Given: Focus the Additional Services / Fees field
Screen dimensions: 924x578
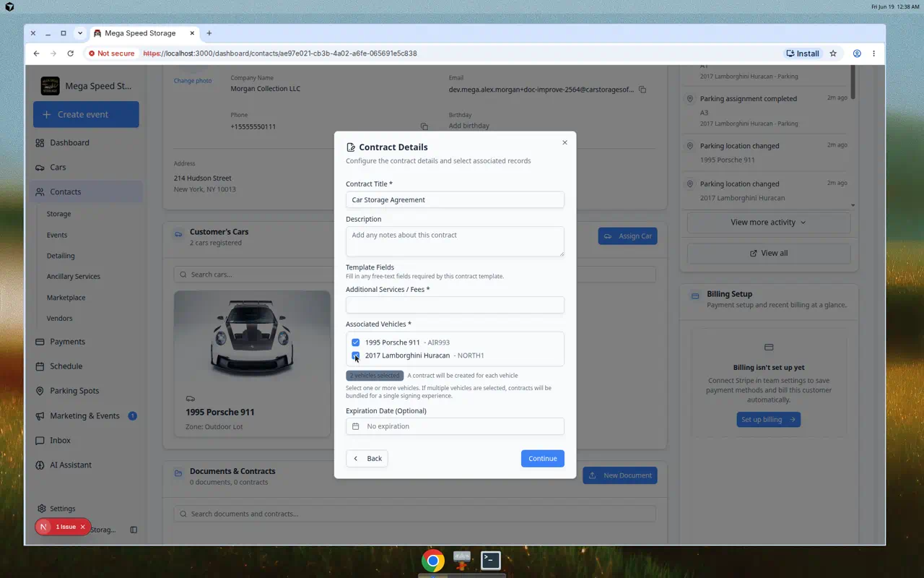Looking at the screenshot, I should (x=455, y=305).
